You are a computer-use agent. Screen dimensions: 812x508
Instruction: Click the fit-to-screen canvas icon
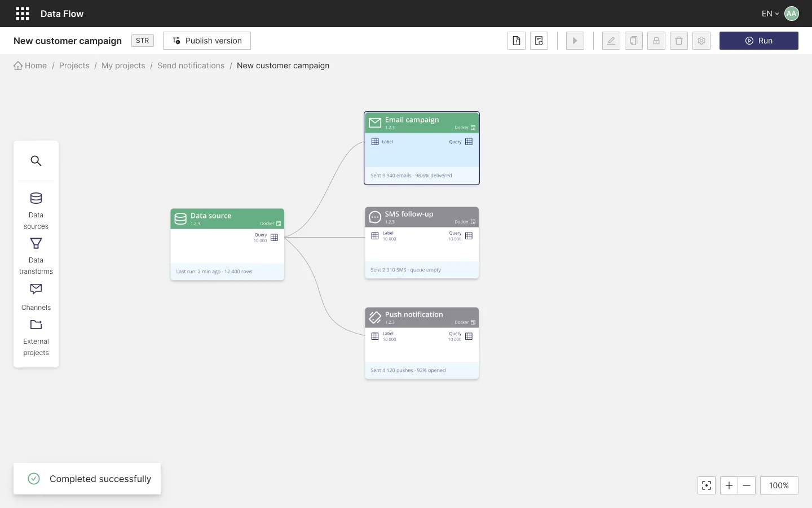[x=707, y=485]
